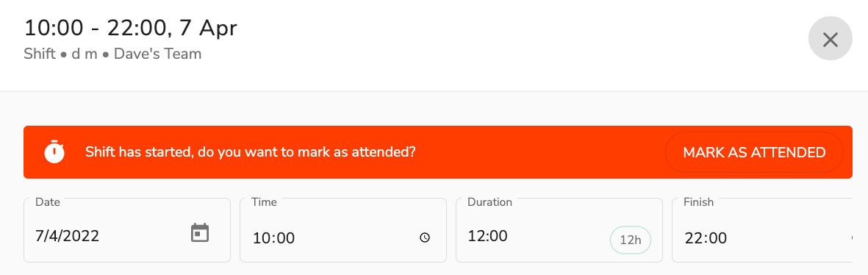Click the stopwatch icon in orange banner

coord(54,151)
